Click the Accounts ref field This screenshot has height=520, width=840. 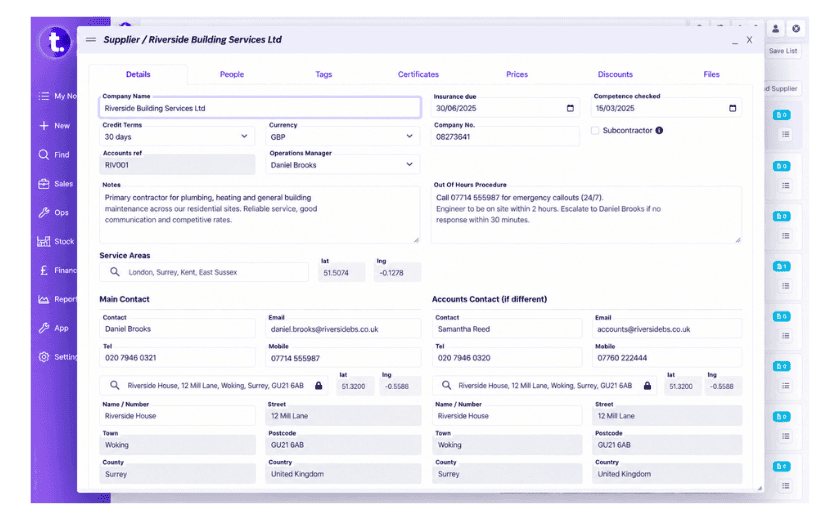pos(177,165)
